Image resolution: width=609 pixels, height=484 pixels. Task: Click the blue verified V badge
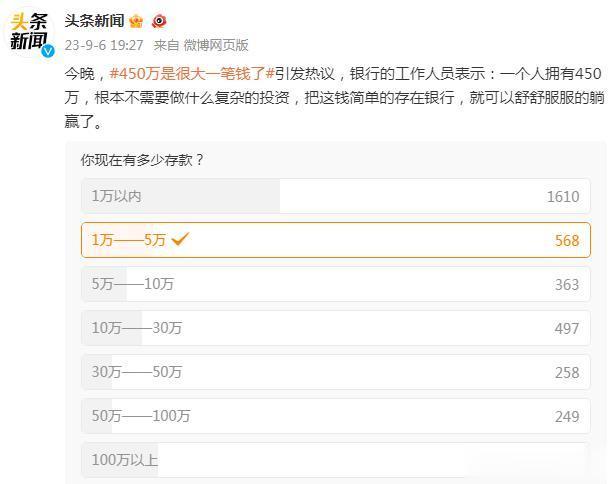(48, 51)
